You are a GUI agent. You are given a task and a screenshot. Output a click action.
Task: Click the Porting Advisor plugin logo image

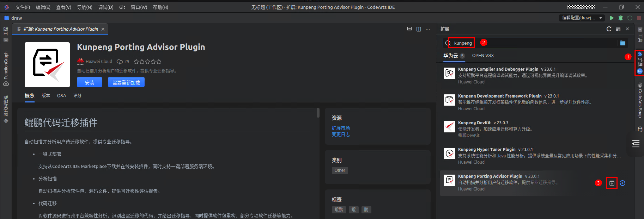(47, 65)
